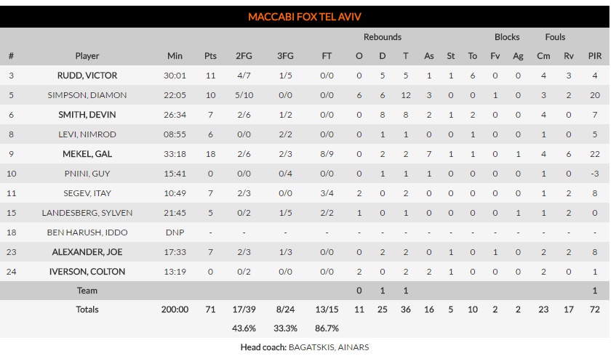Open Iddo Ben Harush's player page
This screenshot has width=616, height=364.
tap(87, 232)
